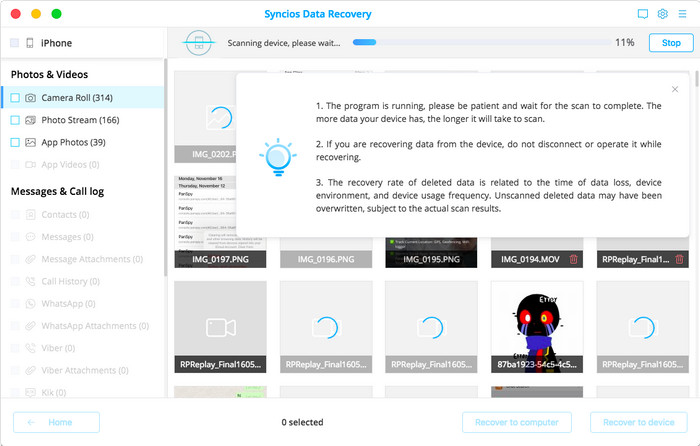Toggle the WhatsApp checkbox
The height and width of the screenshot is (446, 700).
(15, 304)
